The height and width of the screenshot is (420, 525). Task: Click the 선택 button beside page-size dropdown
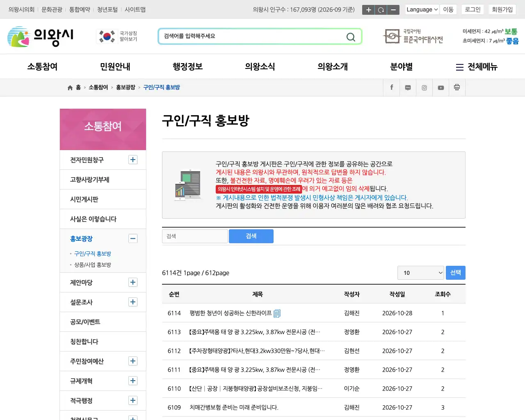(x=455, y=273)
